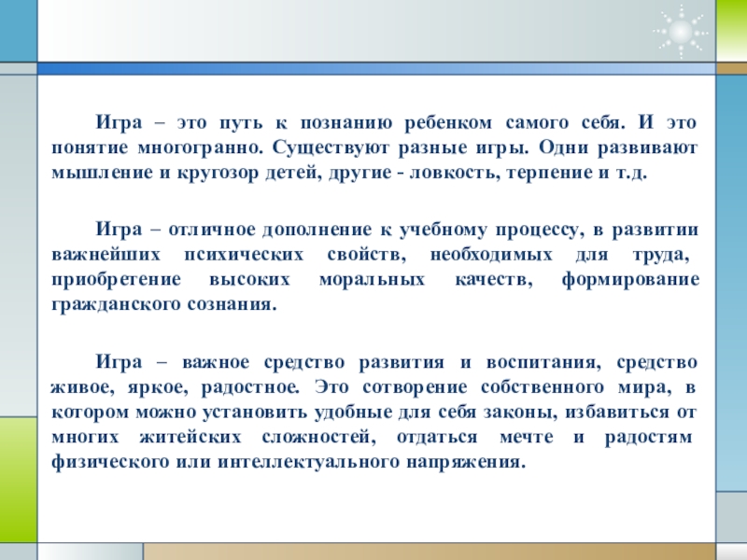747x560 pixels.
Task: Click the word 'формирование' in second paragraph
Action: pos(629,280)
